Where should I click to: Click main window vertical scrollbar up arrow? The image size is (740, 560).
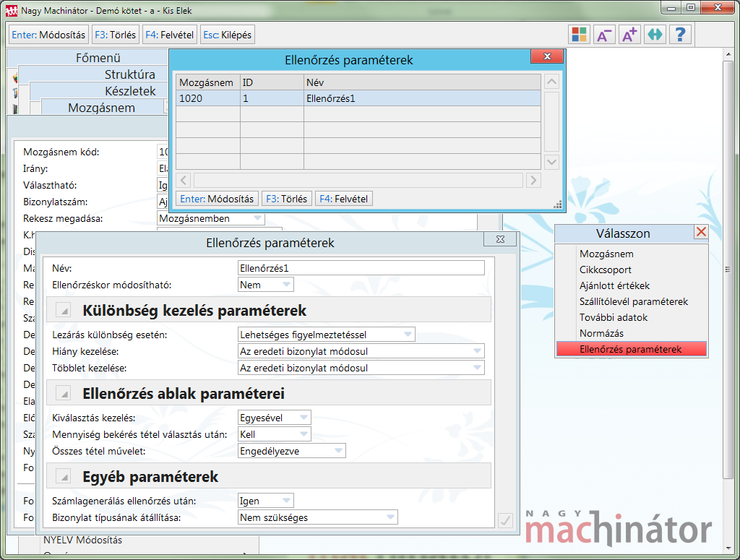tap(728, 55)
